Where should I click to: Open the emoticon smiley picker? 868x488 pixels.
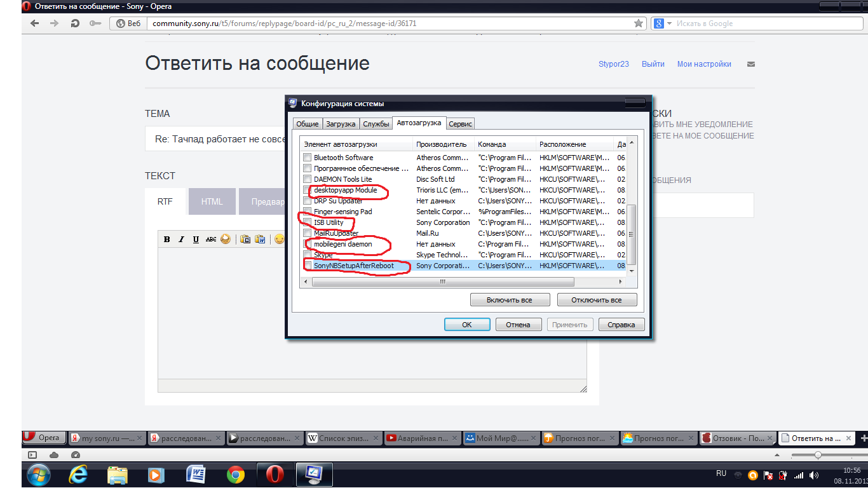click(280, 240)
